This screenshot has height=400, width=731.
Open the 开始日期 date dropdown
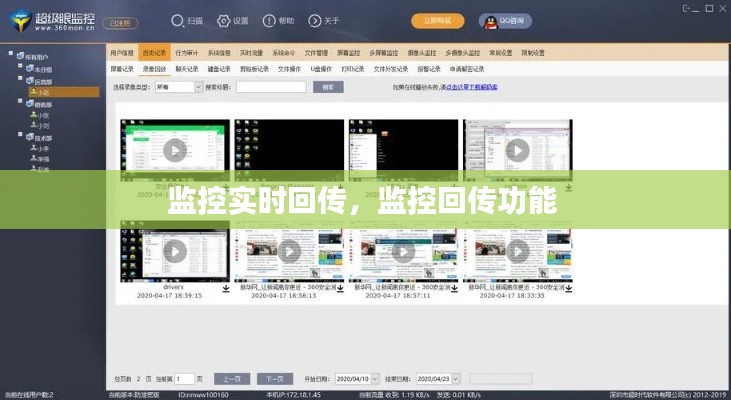pos(376,379)
